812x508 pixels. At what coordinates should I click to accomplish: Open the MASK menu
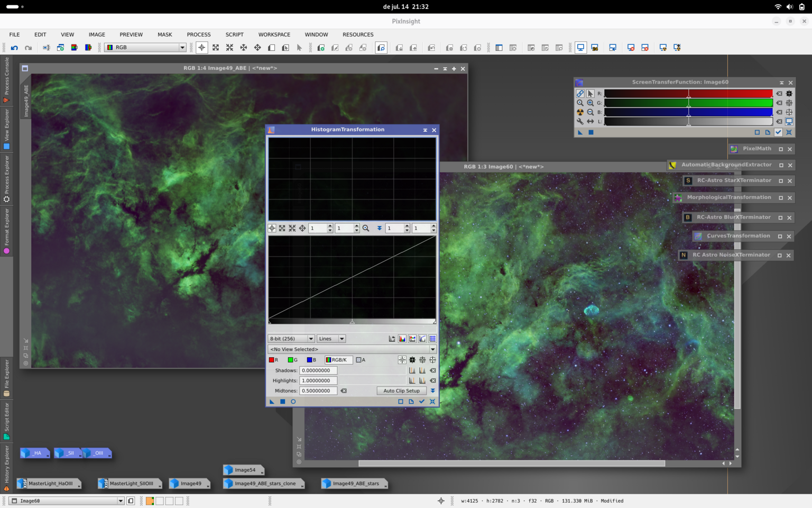[x=165, y=34]
